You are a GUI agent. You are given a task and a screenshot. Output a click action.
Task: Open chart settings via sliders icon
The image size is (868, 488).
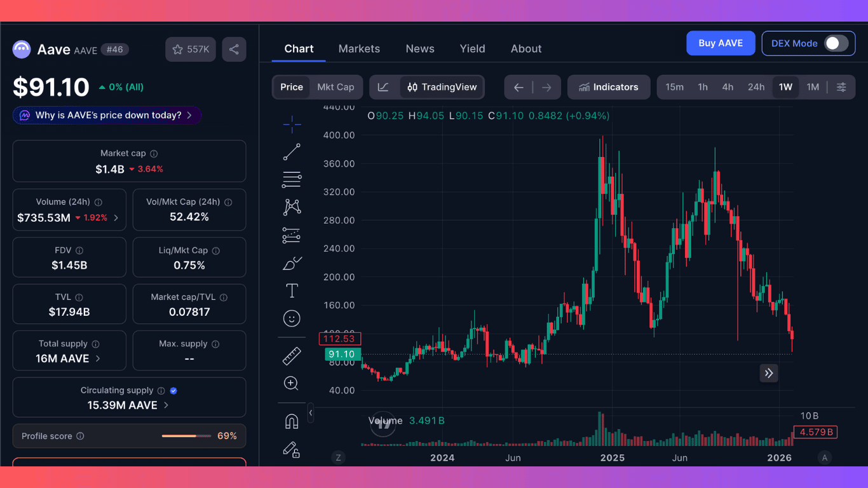[x=842, y=87]
